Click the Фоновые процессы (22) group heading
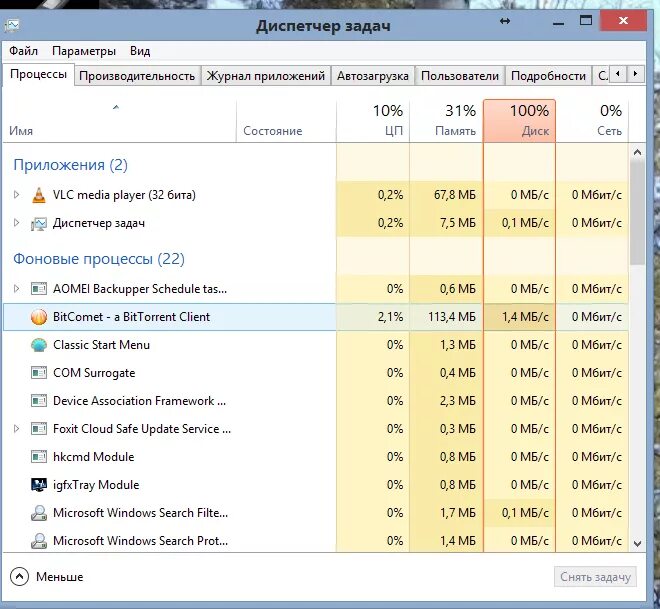Screen dimensions: 660x609 [x=99, y=259]
